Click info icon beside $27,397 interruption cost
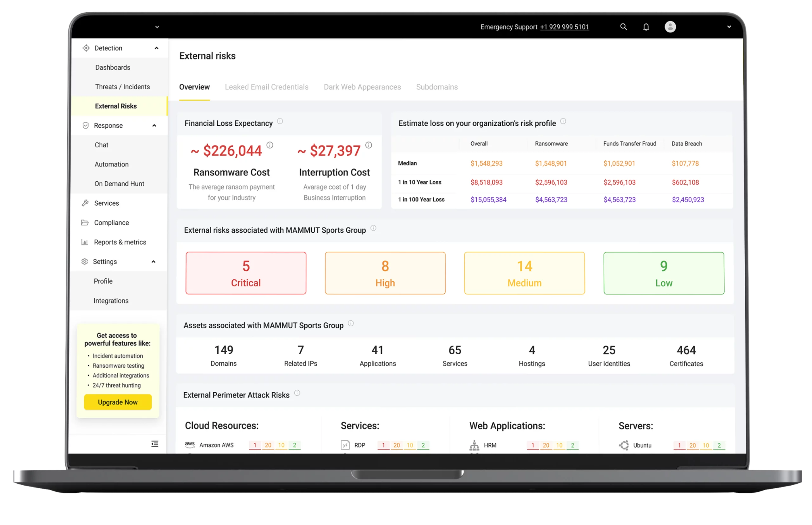 (369, 145)
